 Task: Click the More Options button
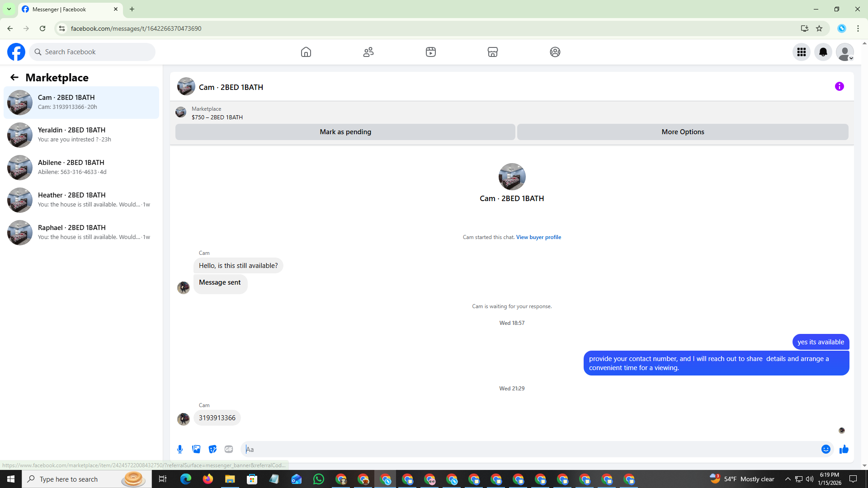(682, 132)
